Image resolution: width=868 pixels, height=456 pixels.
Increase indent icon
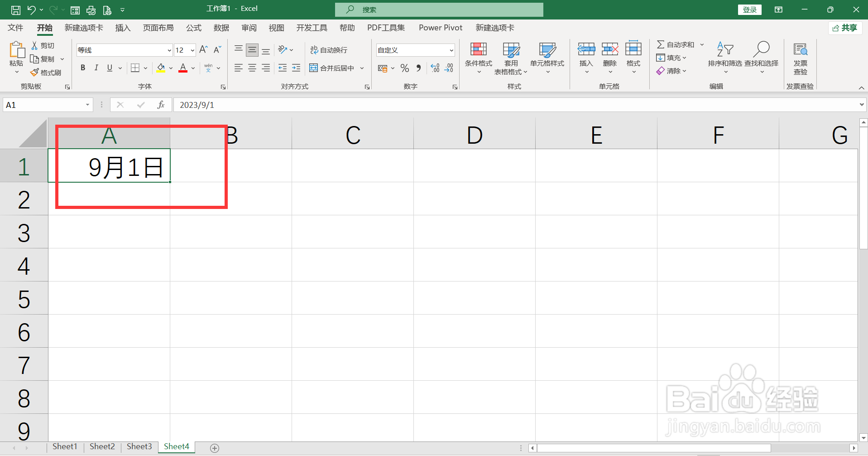click(296, 68)
